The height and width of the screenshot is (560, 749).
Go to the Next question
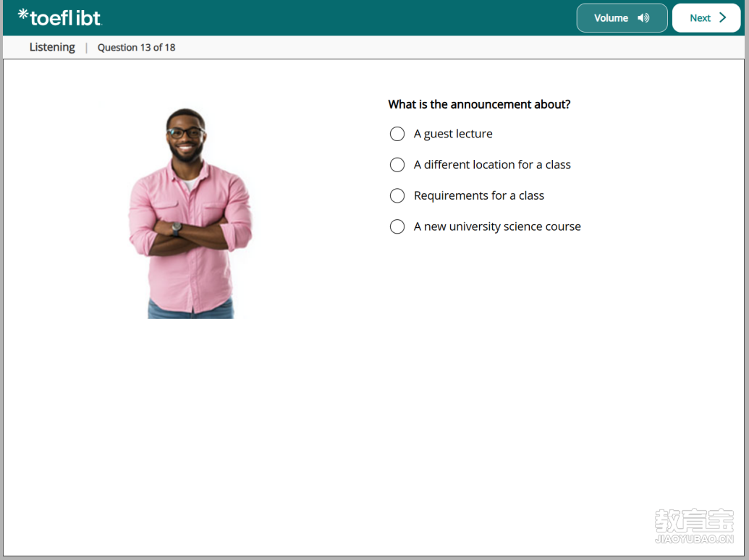click(x=706, y=18)
